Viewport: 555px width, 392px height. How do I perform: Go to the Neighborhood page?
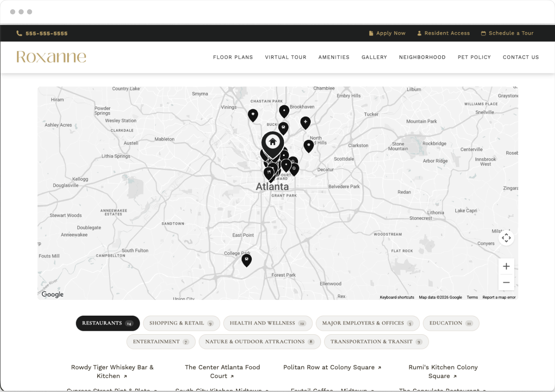422,57
